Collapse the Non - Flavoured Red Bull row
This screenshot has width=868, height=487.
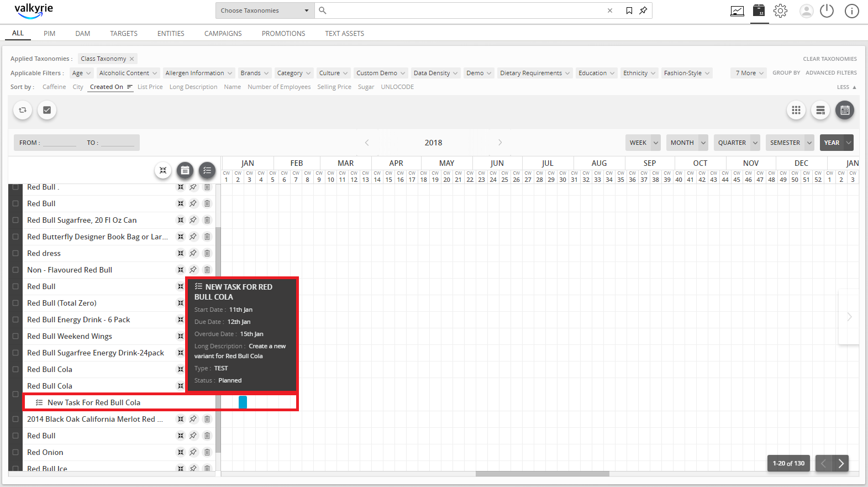[180, 270]
